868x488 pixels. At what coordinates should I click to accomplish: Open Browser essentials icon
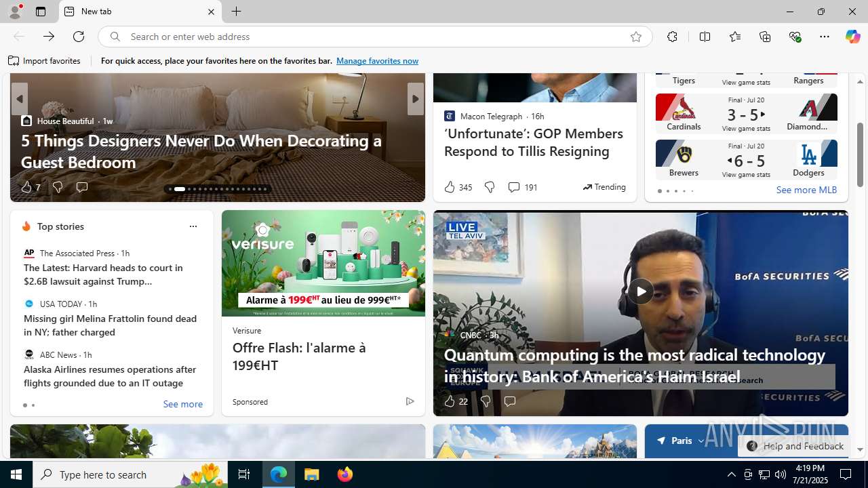(x=795, y=37)
